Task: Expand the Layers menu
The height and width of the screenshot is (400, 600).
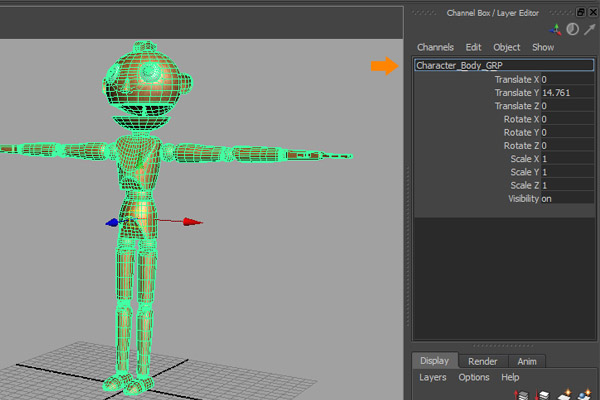Action: (432, 378)
